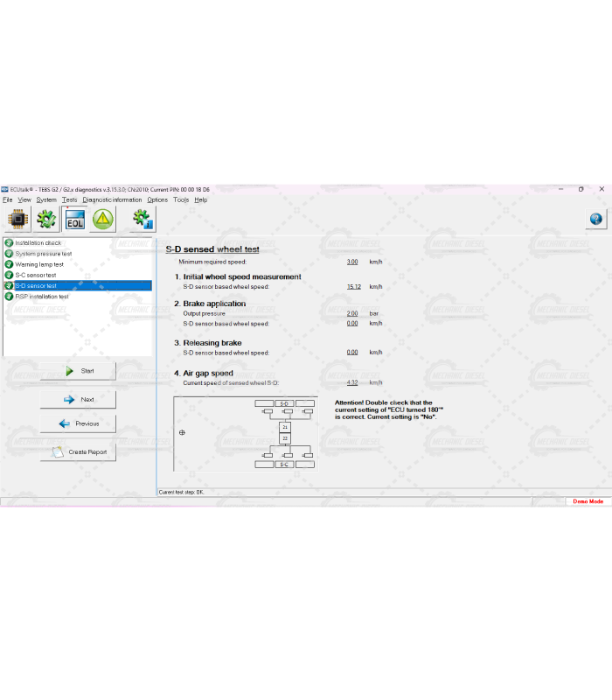Go back with the Previous button
The height and width of the screenshot is (700, 612).
pyautogui.click(x=78, y=423)
